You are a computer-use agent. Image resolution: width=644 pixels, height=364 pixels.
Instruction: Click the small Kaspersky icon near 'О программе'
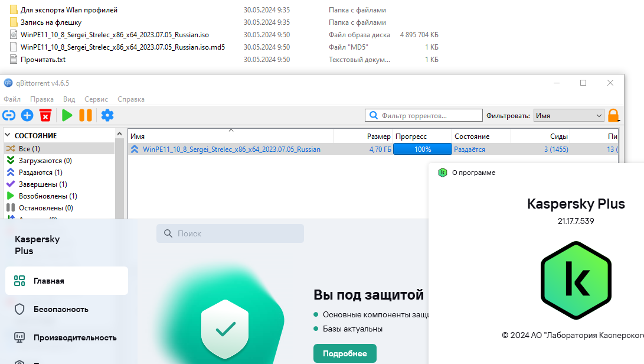(x=442, y=173)
